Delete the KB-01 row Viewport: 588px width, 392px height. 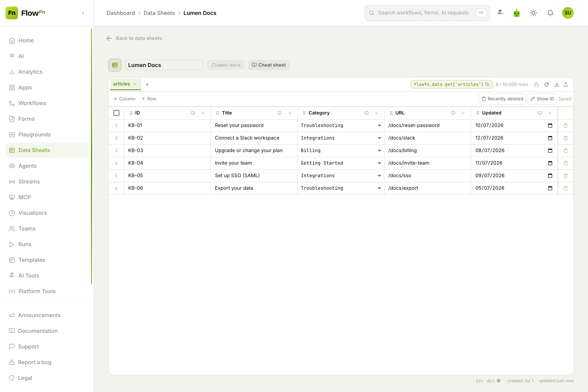pos(566,125)
